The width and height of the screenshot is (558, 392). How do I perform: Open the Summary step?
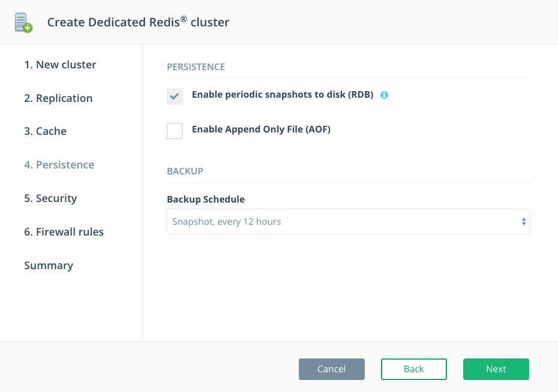tap(49, 266)
